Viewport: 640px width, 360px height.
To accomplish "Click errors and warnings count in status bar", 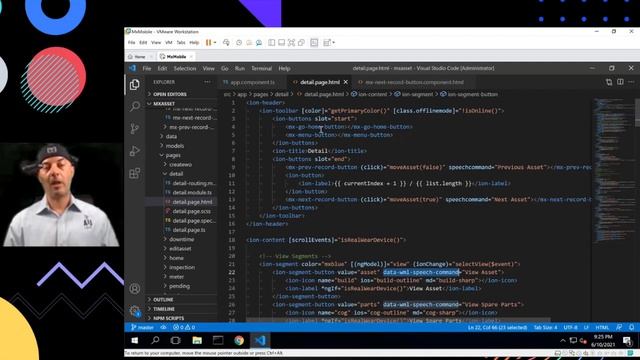I will (184, 327).
